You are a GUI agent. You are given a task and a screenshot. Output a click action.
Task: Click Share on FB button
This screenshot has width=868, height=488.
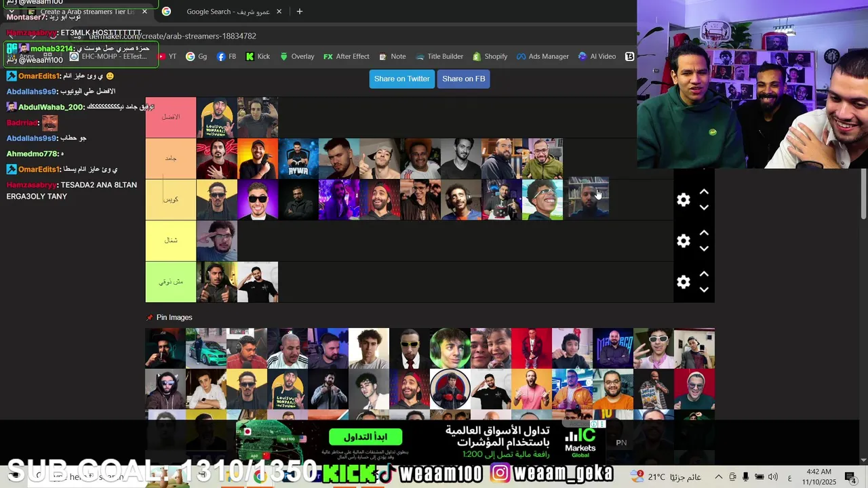point(463,79)
